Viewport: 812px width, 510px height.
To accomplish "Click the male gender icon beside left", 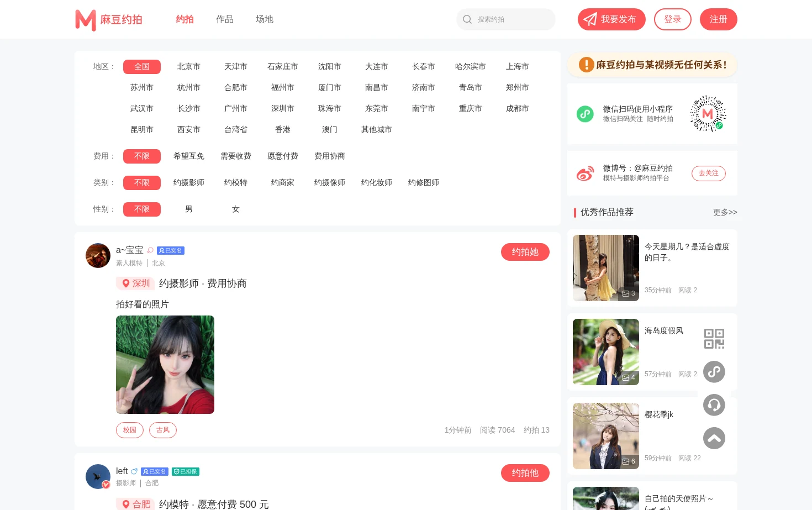I will (134, 471).
